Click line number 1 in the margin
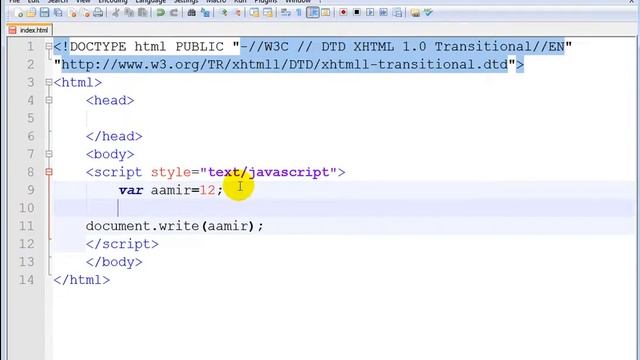Viewport: 640px width, 360px height. (x=30, y=47)
